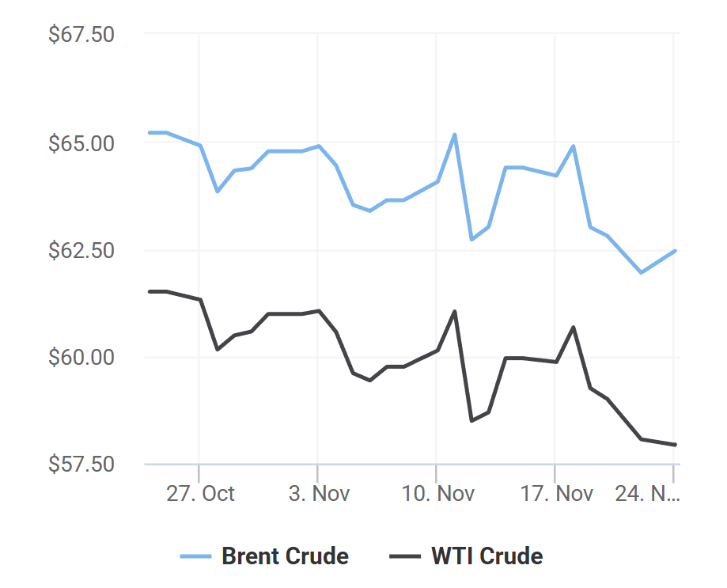The width and height of the screenshot is (727, 588).
Task: Click the $57.50 y-axis label
Action: 81,465
